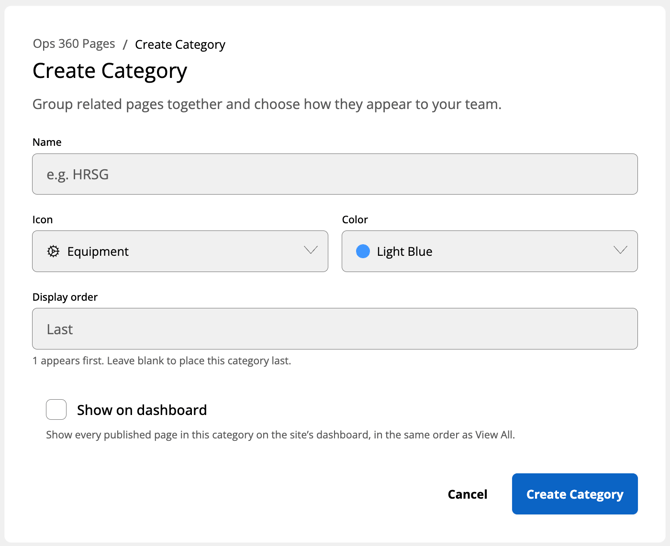
Task: Click the 'Group related pages together' description
Action: click(267, 104)
